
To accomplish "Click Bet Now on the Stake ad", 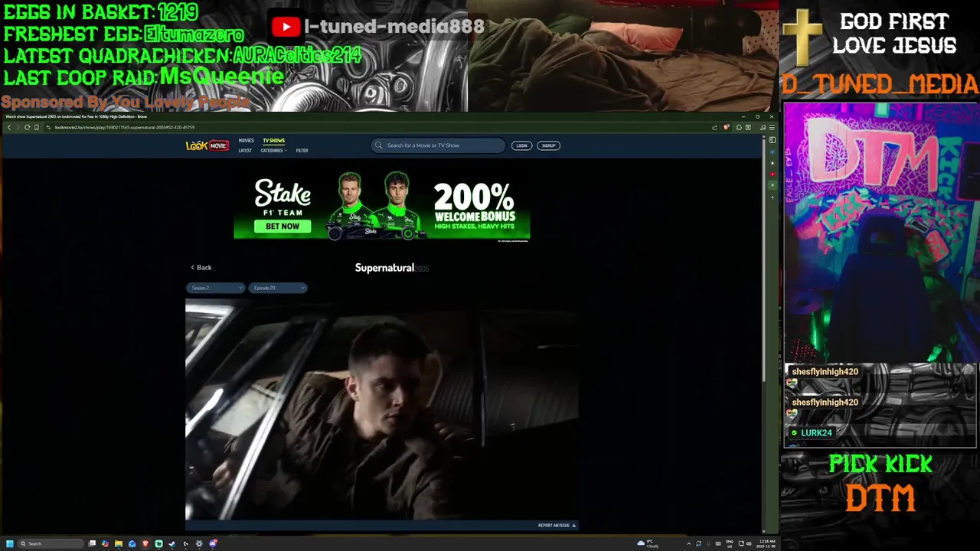I will pyautogui.click(x=283, y=227).
